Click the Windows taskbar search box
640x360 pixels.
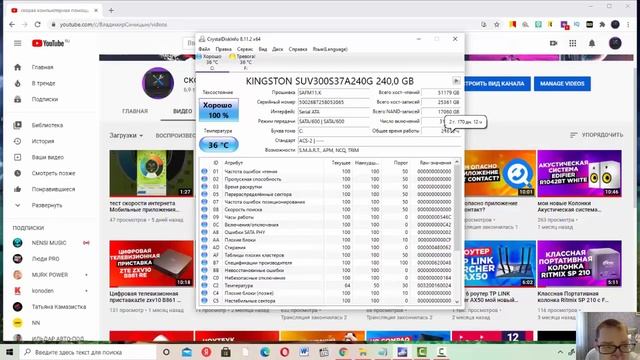click(88, 352)
